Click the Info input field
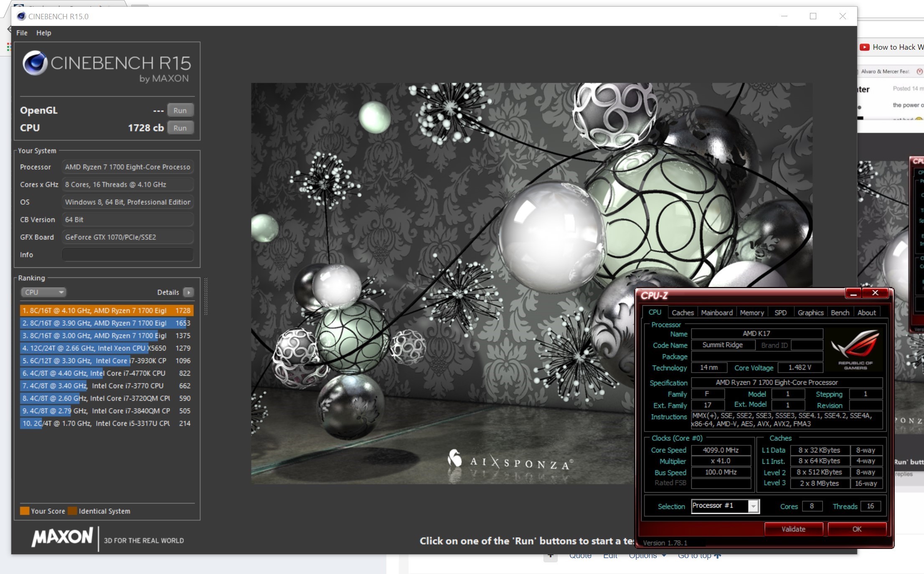This screenshot has height=574, width=924. pyautogui.click(x=127, y=254)
